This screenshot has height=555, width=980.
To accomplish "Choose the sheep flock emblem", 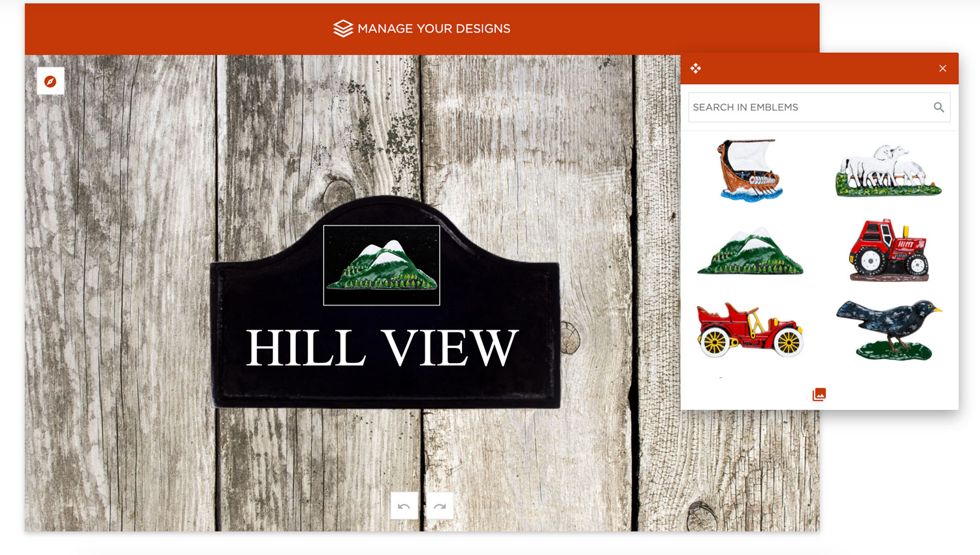I will coord(889,171).
